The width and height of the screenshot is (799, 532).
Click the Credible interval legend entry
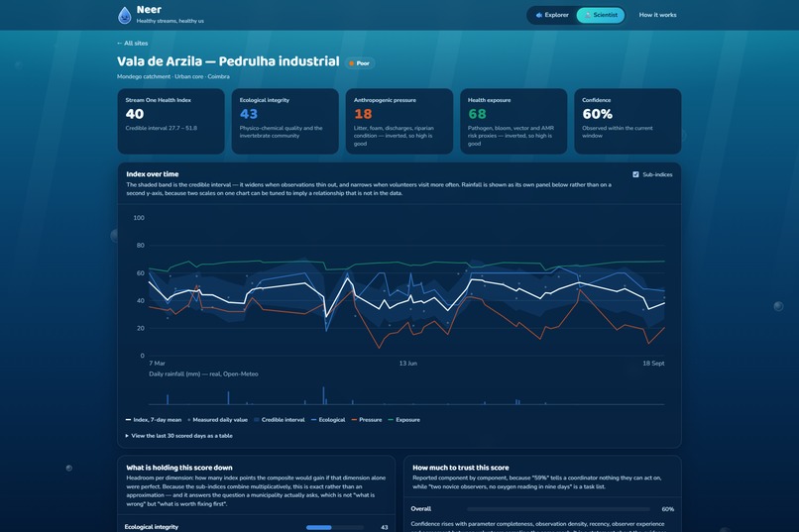coord(280,420)
